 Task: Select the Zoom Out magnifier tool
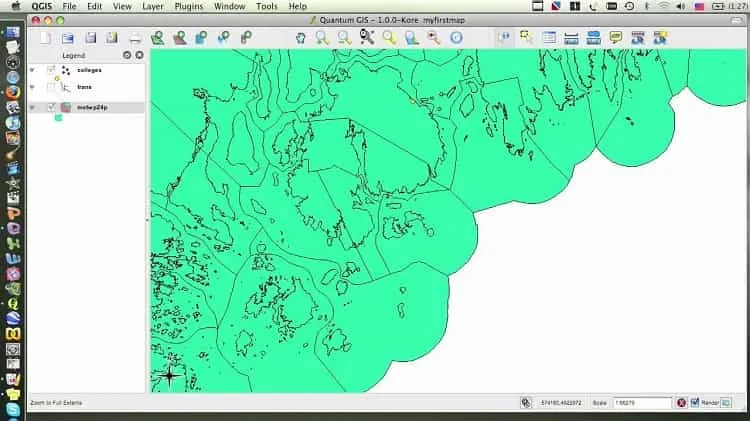(x=344, y=38)
